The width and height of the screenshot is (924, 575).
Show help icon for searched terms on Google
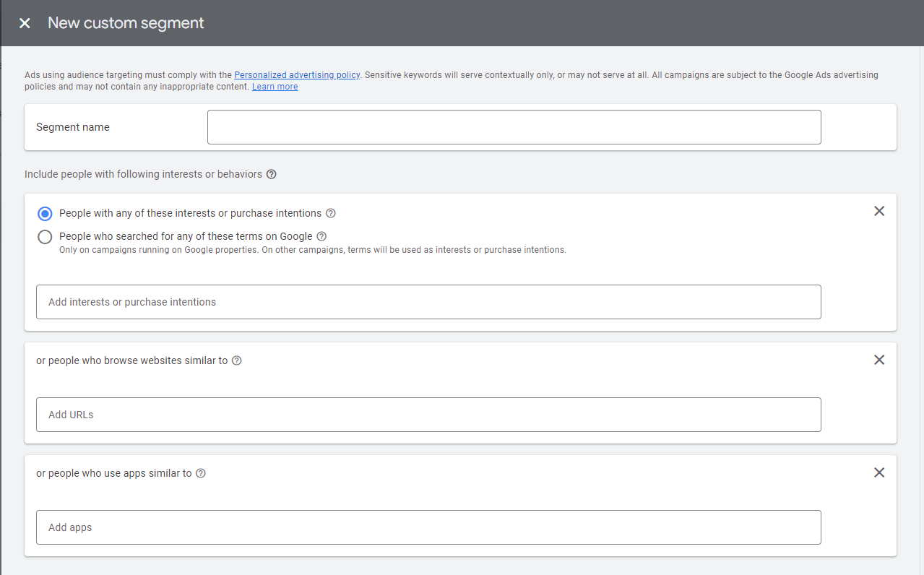pos(321,236)
